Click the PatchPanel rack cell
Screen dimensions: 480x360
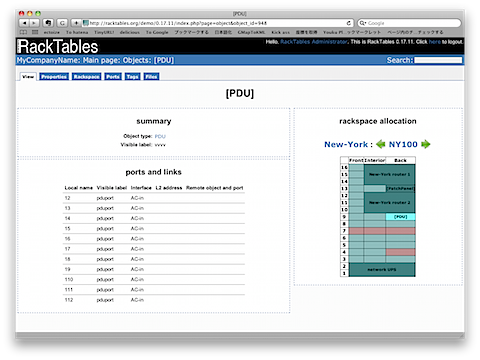(x=400, y=189)
